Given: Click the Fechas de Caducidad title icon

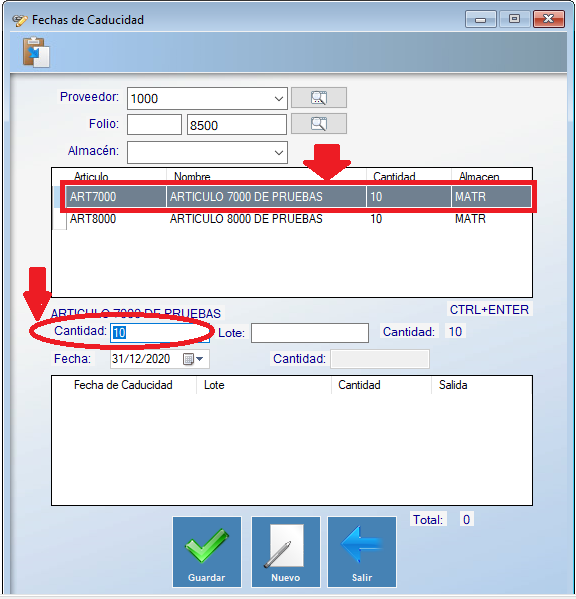Looking at the screenshot, I should click(x=20, y=20).
